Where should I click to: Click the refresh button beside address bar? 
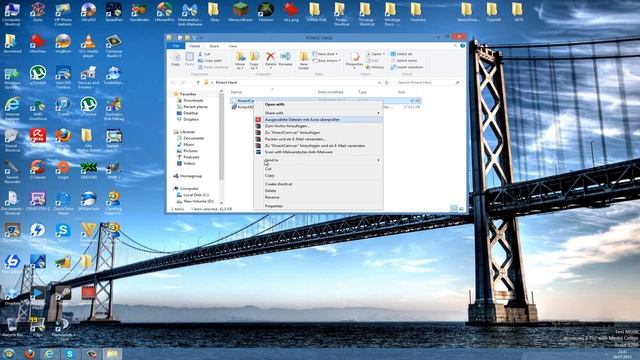(x=387, y=82)
